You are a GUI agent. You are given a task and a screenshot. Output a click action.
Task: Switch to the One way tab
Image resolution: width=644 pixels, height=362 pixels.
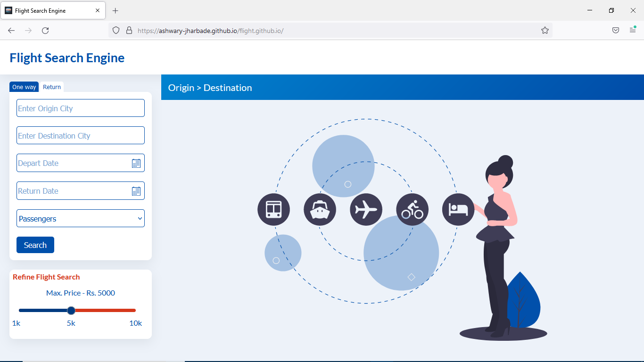pyautogui.click(x=24, y=87)
